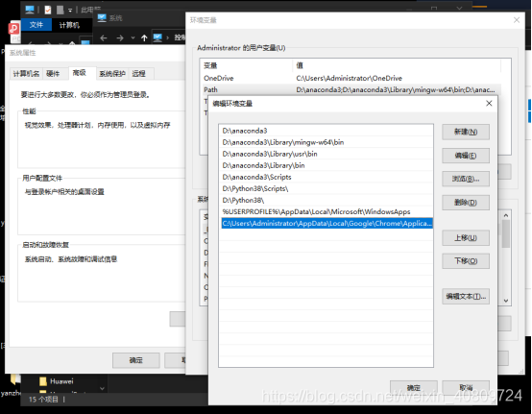Click up arrow in 系统 window
532x414 pixels.
pos(144,38)
